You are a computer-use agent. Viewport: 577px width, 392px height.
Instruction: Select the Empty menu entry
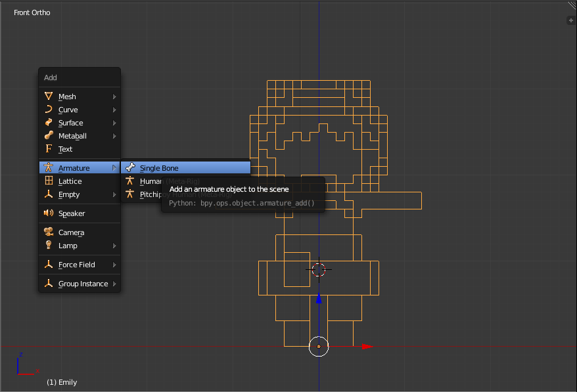80,194
